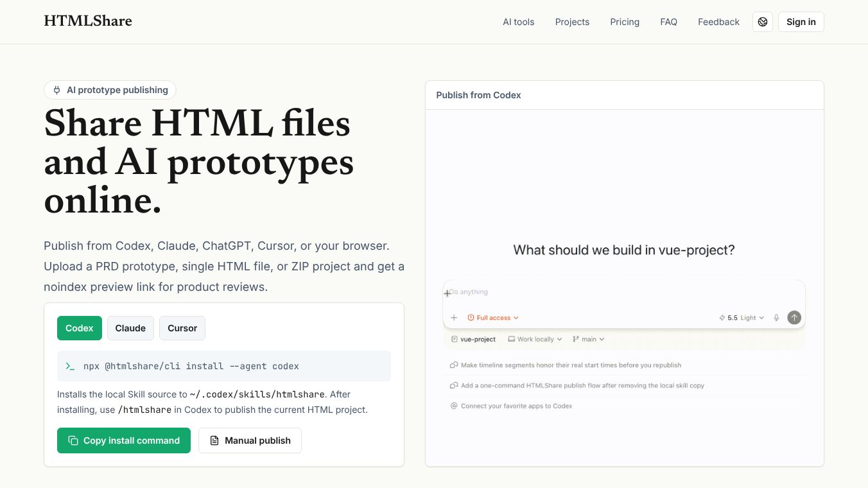Click the Copy install command button
Image resolution: width=868 pixels, height=488 pixels.
(x=124, y=440)
